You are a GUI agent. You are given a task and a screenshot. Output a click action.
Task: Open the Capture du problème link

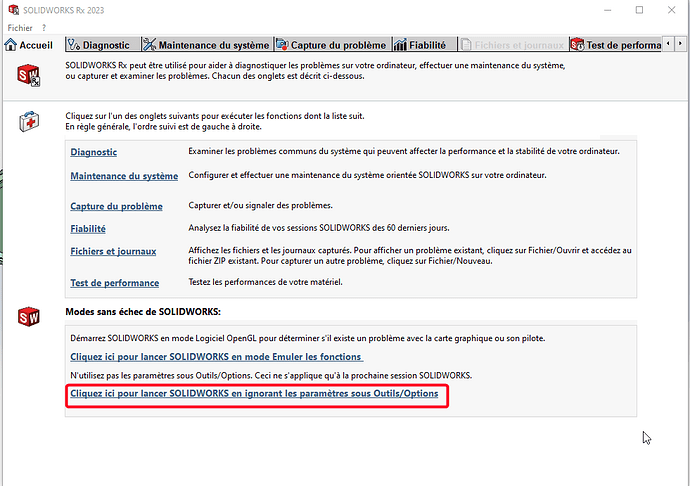116,206
